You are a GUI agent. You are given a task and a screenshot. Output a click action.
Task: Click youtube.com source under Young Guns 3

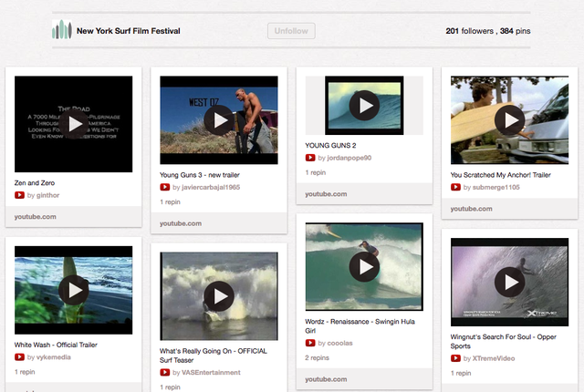tap(181, 223)
